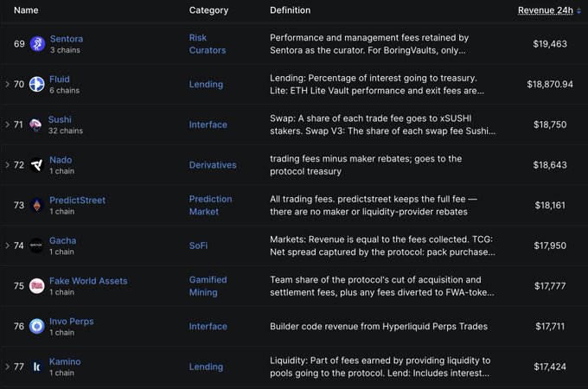Open the Invo Perps link
Viewport: 588px width, 389px height.
(71, 322)
